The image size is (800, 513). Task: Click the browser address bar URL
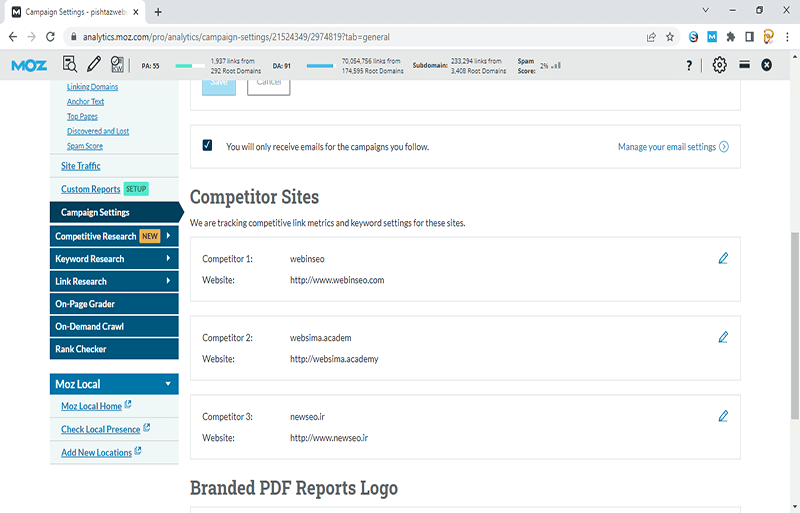click(236, 37)
